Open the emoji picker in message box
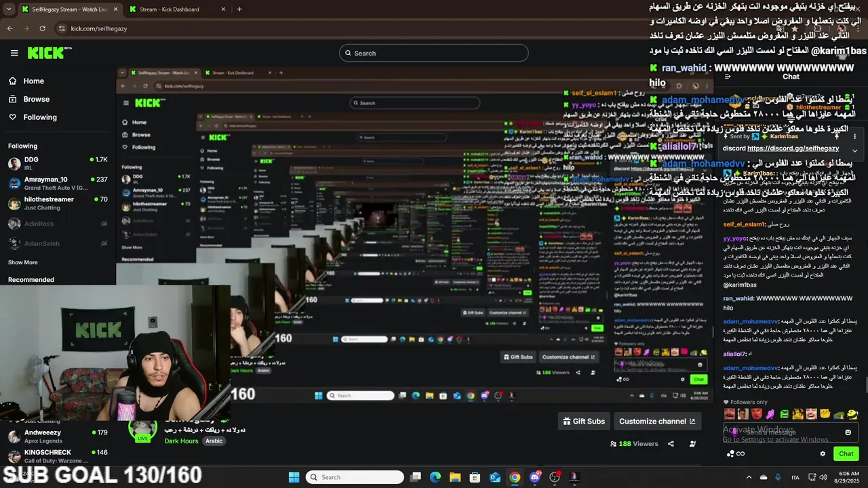Viewport: 868px width, 488px height. click(x=848, y=432)
